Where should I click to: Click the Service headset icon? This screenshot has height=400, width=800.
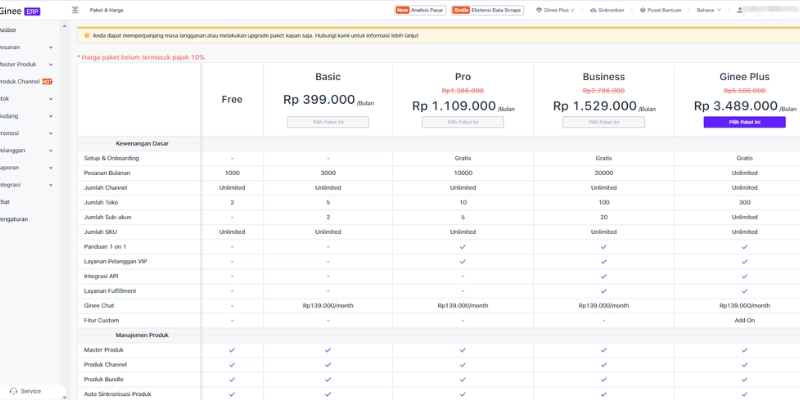click(13, 391)
